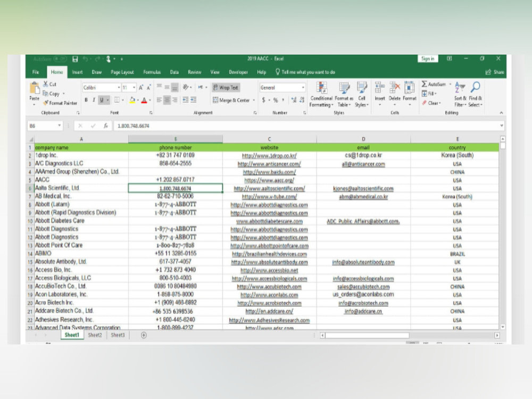The height and width of the screenshot is (399, 532).
Task: Click the Orientation text angle icon
Action: 186,87
